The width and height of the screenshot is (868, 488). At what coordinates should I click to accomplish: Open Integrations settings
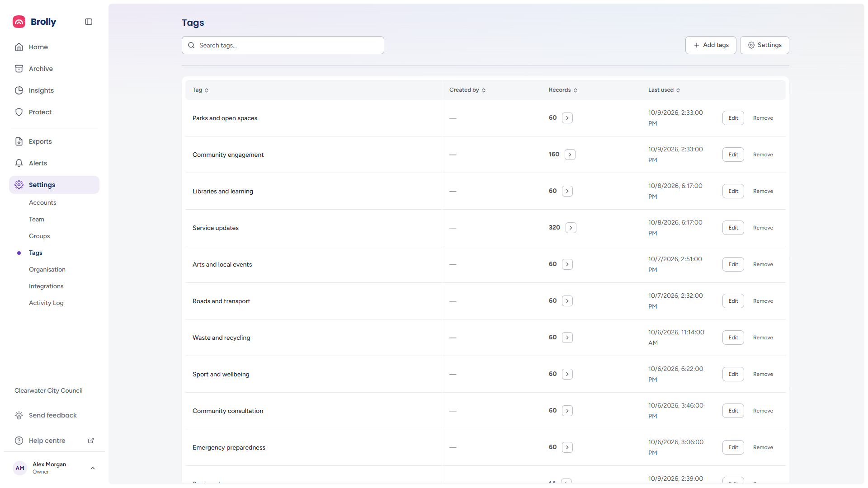[46, 286]
